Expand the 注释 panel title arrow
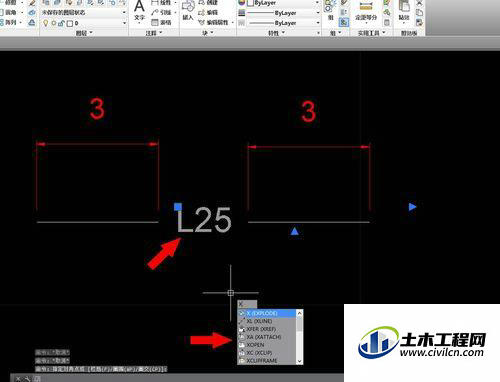 click(161, 33)
